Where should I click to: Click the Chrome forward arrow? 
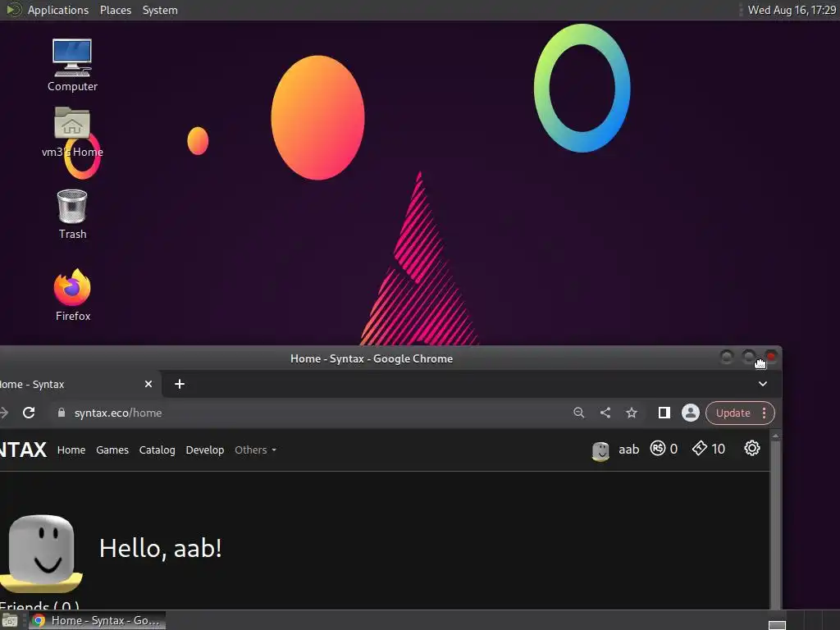tap(4, 413)
